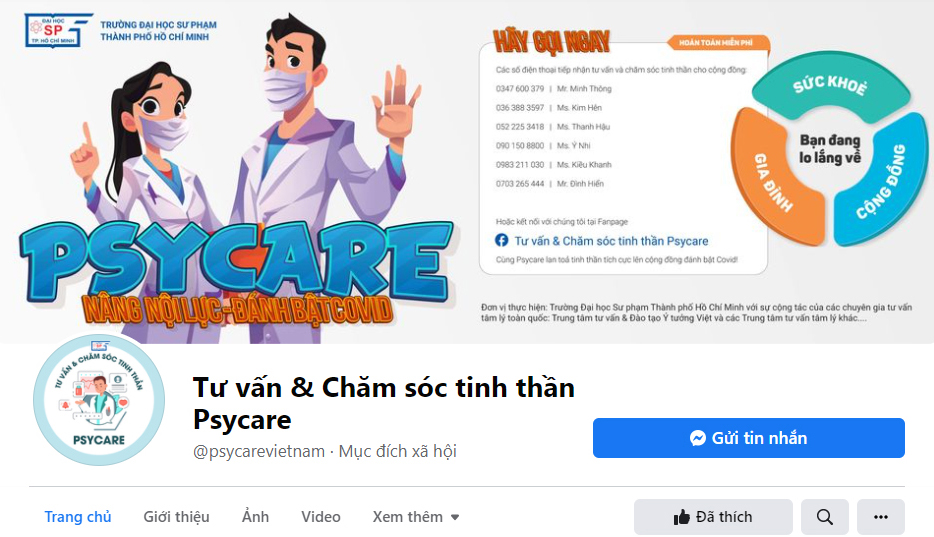
Task: Click the @psycarevietnam username text
Action: click(x=259, y=452)
